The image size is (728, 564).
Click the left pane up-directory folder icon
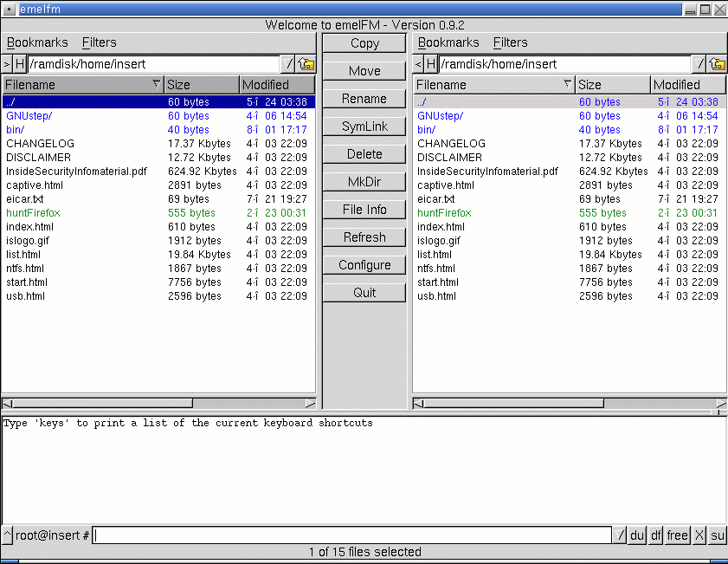(306, 64)
